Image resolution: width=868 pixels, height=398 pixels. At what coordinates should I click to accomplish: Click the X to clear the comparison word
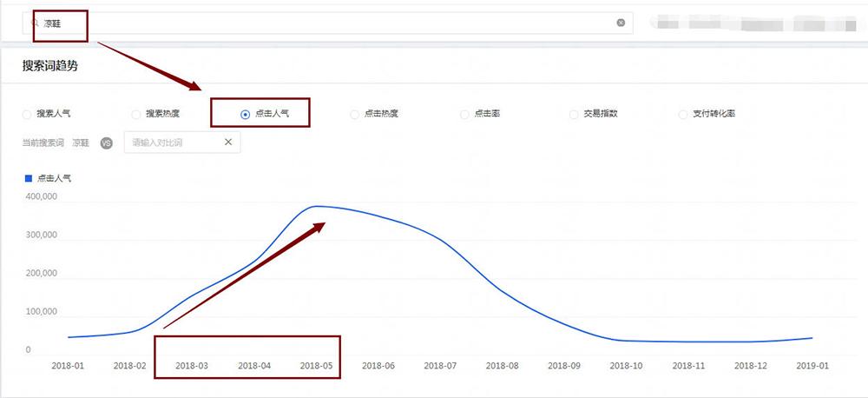coord(228,142)
